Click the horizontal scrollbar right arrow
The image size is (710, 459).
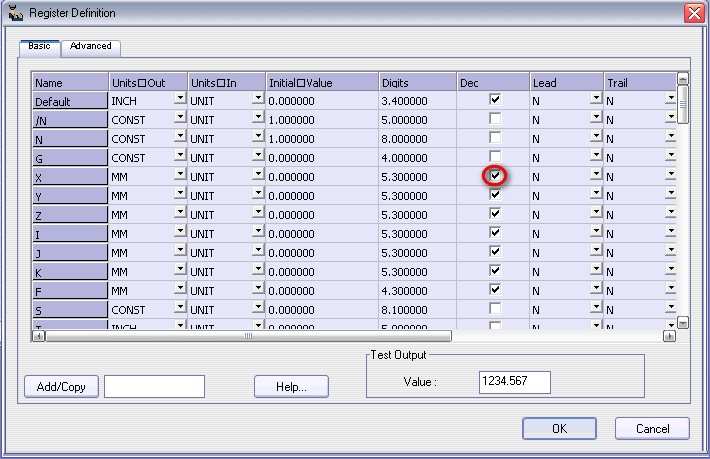(x=669, y=336)
